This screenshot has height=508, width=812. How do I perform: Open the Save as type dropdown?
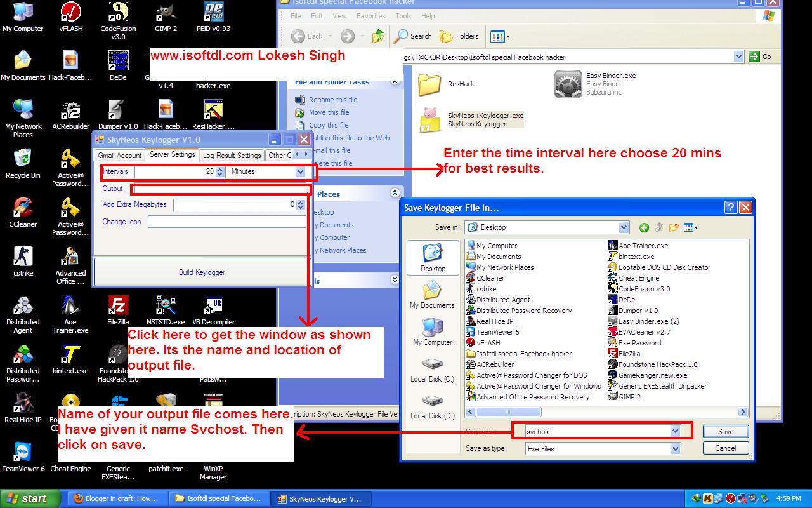pos(675,448)
